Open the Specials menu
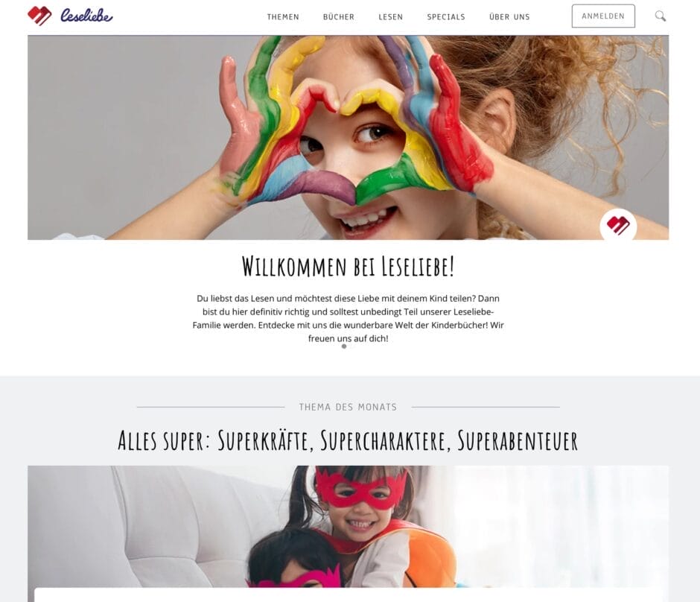The image size is (700, 602). point(446,17)
